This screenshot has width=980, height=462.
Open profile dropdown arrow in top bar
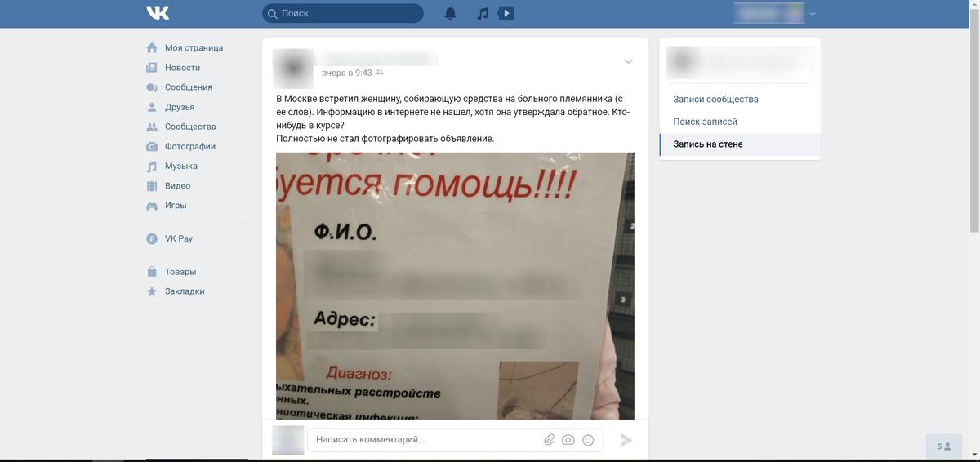[x=813, y=14]
